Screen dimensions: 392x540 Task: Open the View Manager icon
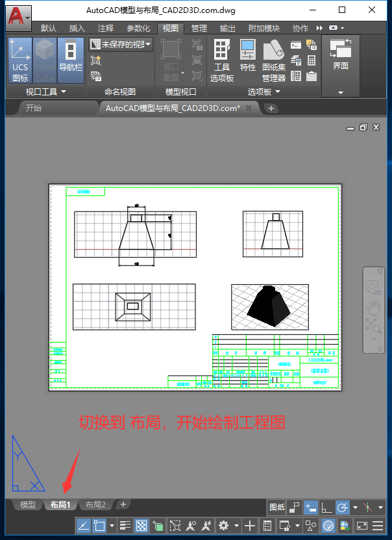(96, 76)
